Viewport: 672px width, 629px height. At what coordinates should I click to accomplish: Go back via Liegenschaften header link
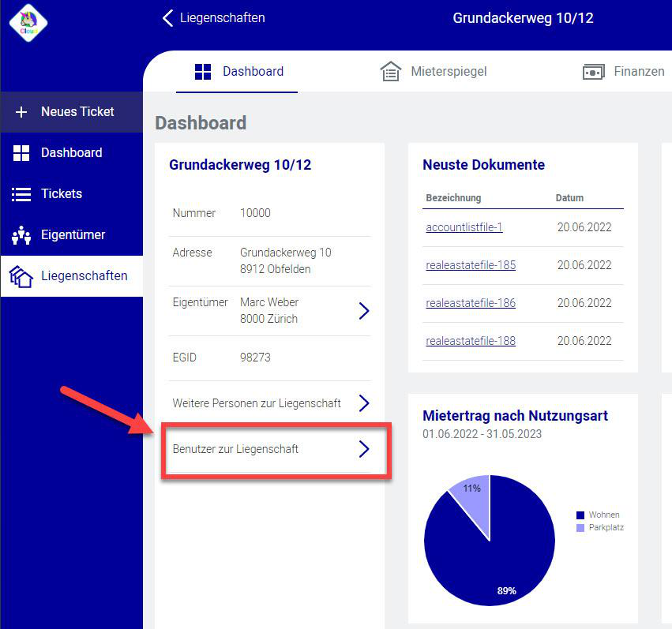click(222, 18)
